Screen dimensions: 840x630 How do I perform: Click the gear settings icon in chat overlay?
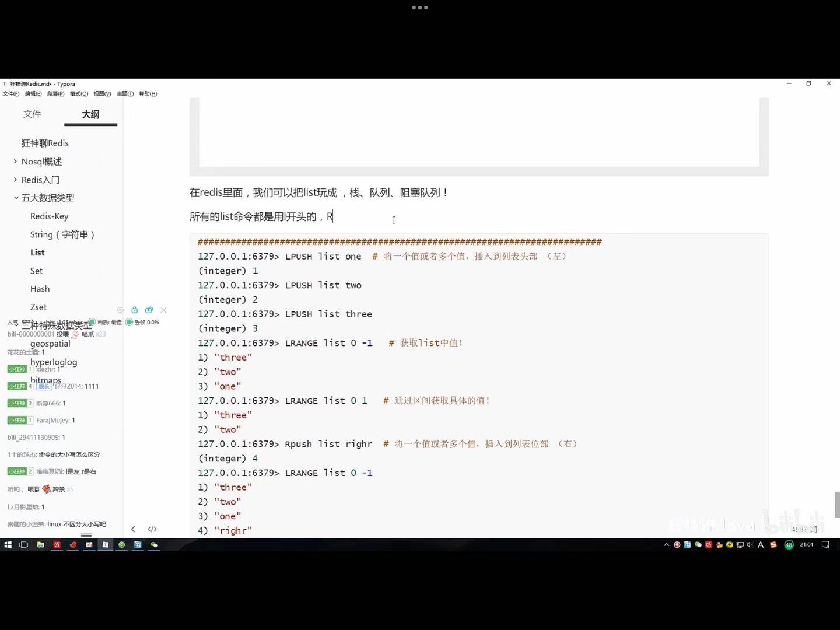(120, 310)
